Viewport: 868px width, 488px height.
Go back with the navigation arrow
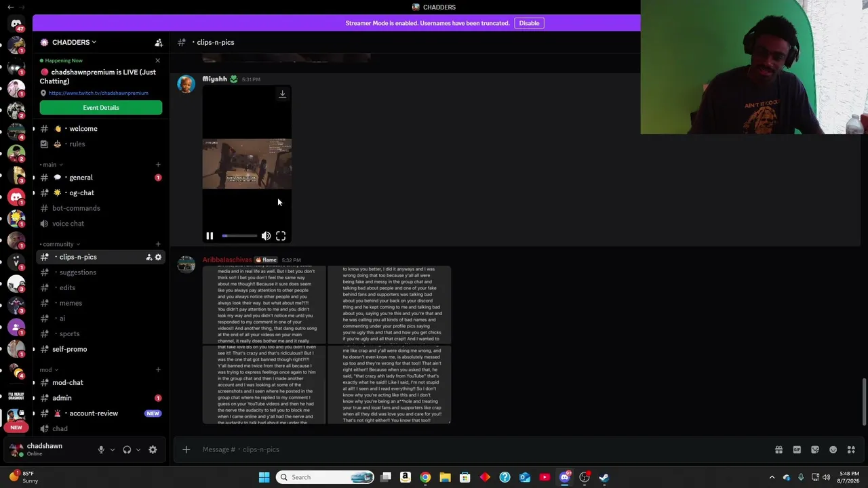pos(11,7)
